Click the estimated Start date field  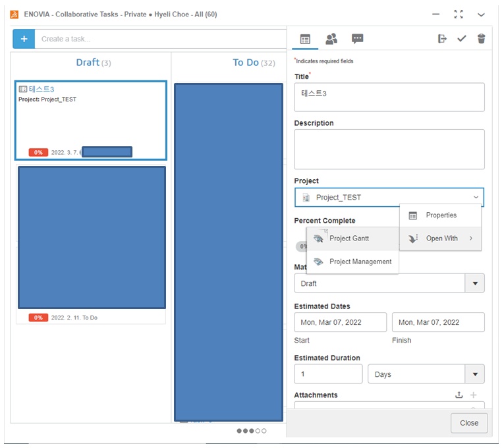coord(340,322)
